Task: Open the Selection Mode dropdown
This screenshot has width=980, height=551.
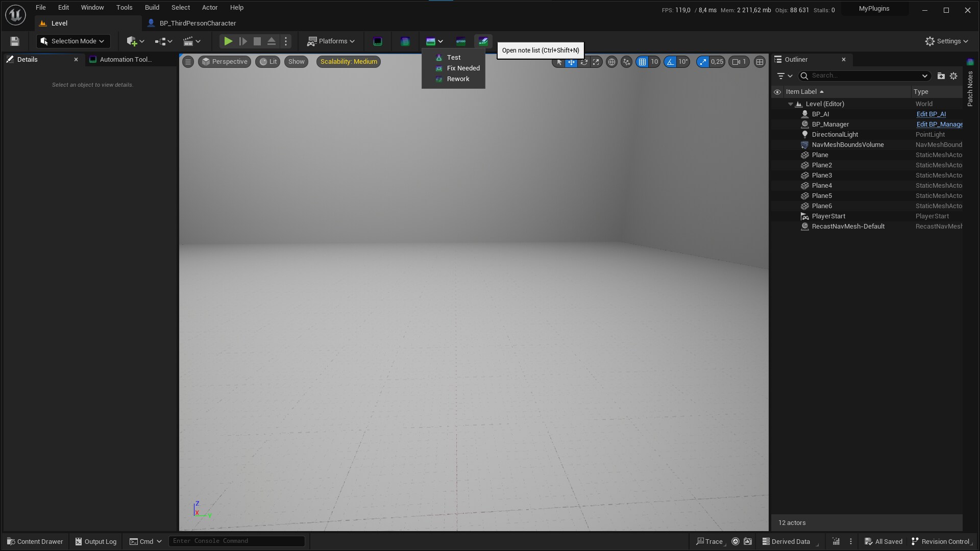Action: click(x=73, y=41)
